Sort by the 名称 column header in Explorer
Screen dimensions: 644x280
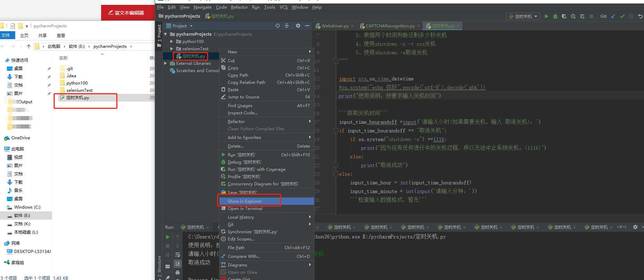[x=63, y=58]
